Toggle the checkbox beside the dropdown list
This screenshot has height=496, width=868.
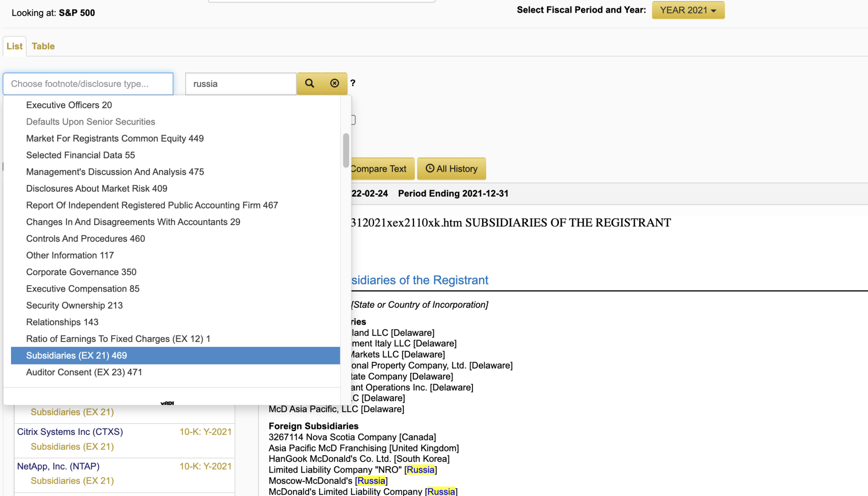(x=353, y=120)
